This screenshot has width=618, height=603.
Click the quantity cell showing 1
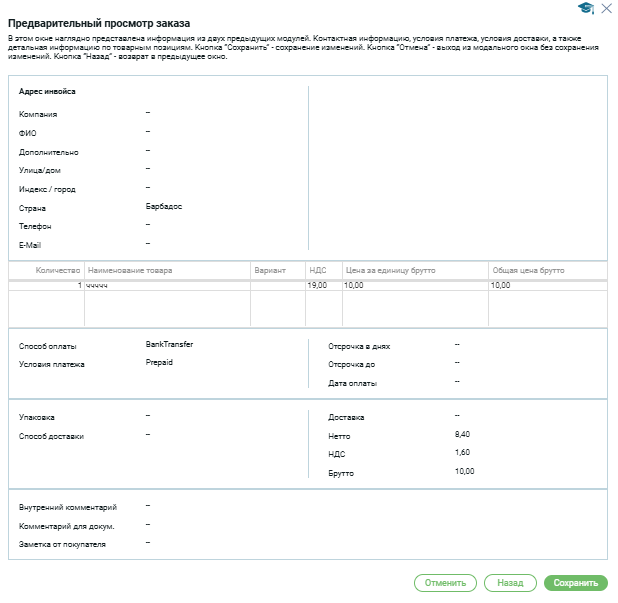[79, 286]
